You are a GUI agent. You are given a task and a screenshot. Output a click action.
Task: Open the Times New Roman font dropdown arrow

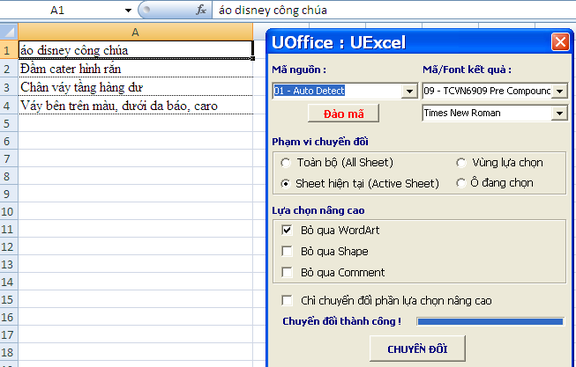point(559,113)
